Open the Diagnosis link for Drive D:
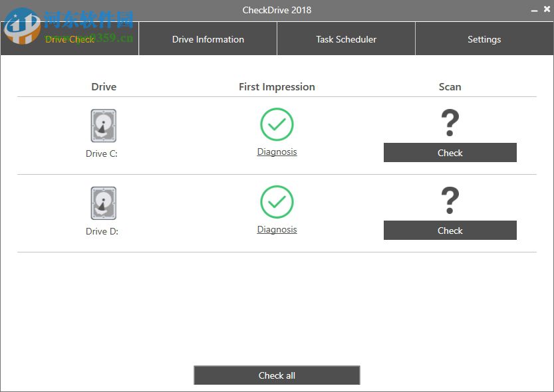This screenshot has height=392, width=554. [277, 229]
